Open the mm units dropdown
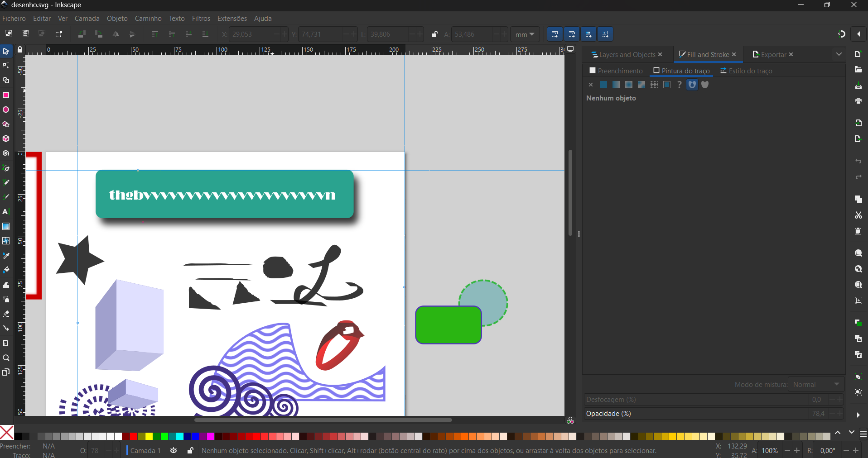The width and height of the screenshot is (868, 458). pyautogui.click(x=525, y=34)
